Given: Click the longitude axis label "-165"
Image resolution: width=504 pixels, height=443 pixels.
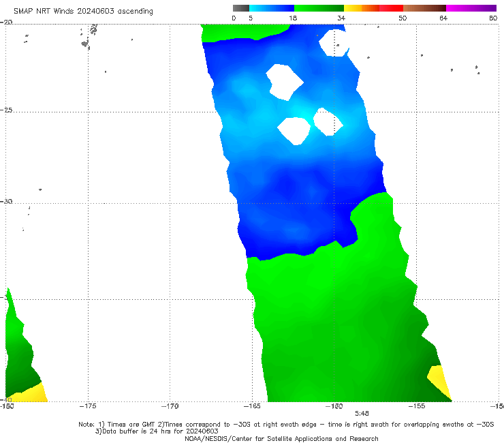Looking at the screenshot, I should pos(252,406).
